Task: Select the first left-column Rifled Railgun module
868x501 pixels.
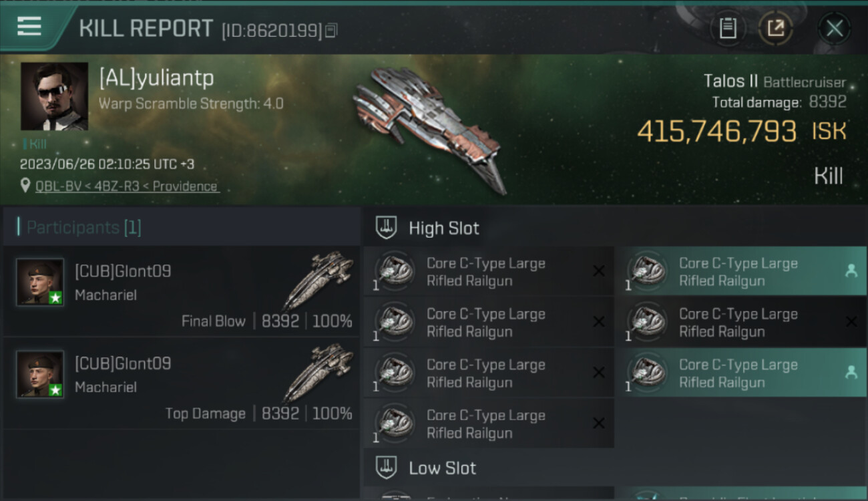Action: [x=489, y=272]
